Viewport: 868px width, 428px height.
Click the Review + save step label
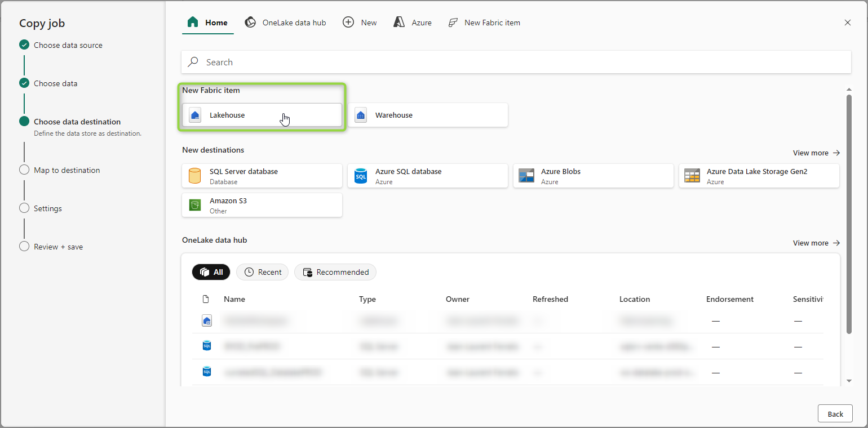pyautogui.click(x=59, y=247)
